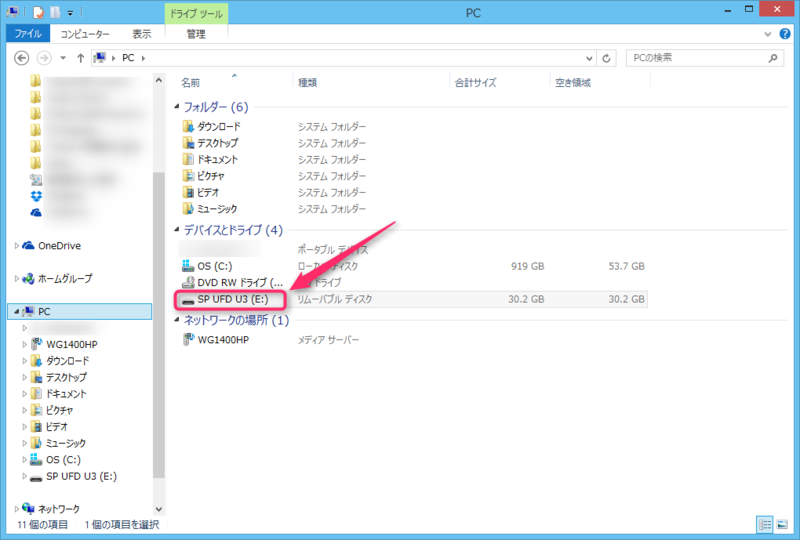Open the 管理 ribbon tab
The image size is (800, 540).
[196, 34]
